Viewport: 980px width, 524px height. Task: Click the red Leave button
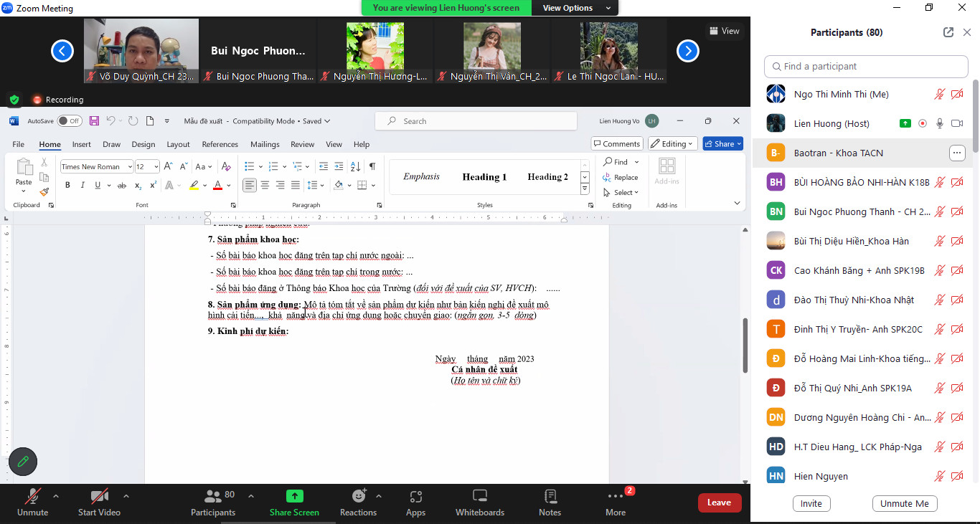(719, 502)
